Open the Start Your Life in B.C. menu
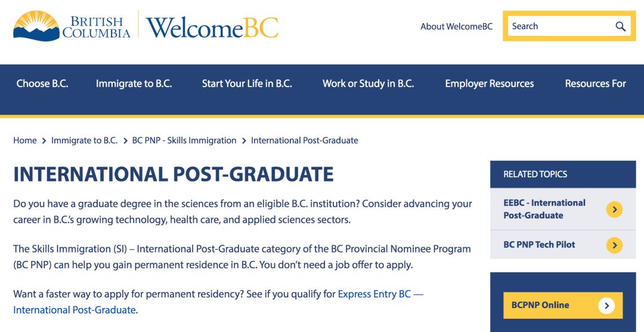This screenshot has height=332, width=644. pos(247,84)
